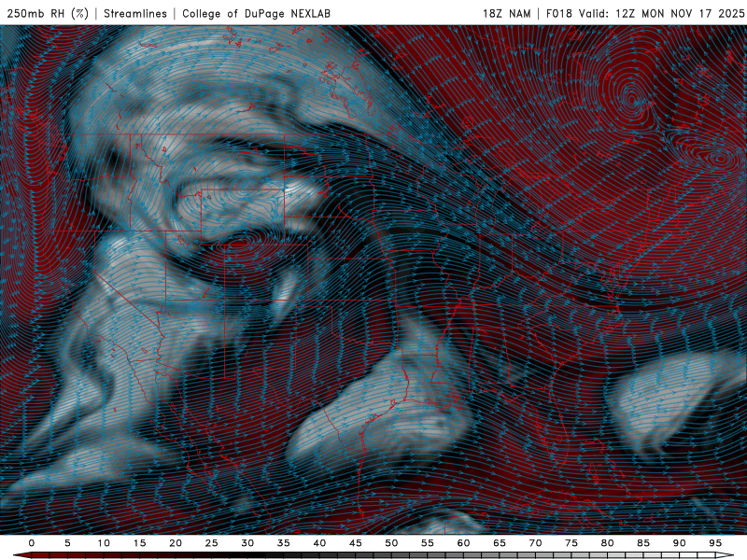The height and width of the screenshot is (560, 747).
Task: Click the '250mb RH (%)' title text
Action: coord(48,13)
